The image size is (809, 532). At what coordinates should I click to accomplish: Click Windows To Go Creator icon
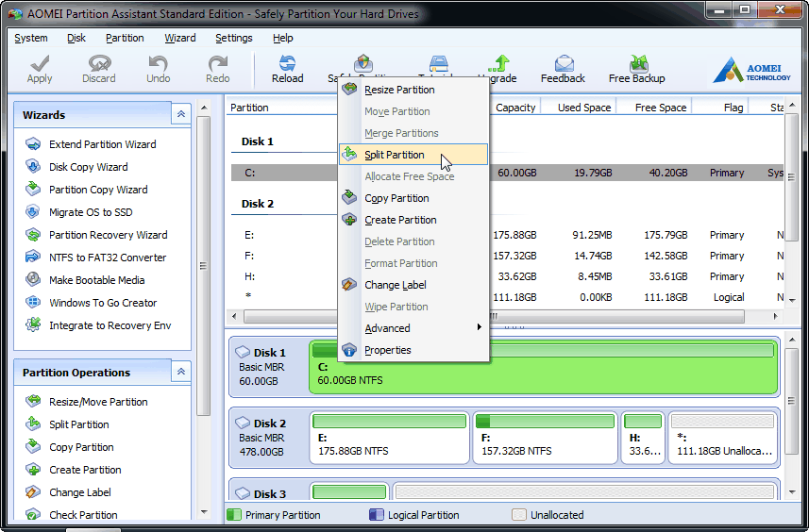tap(33, 302)
